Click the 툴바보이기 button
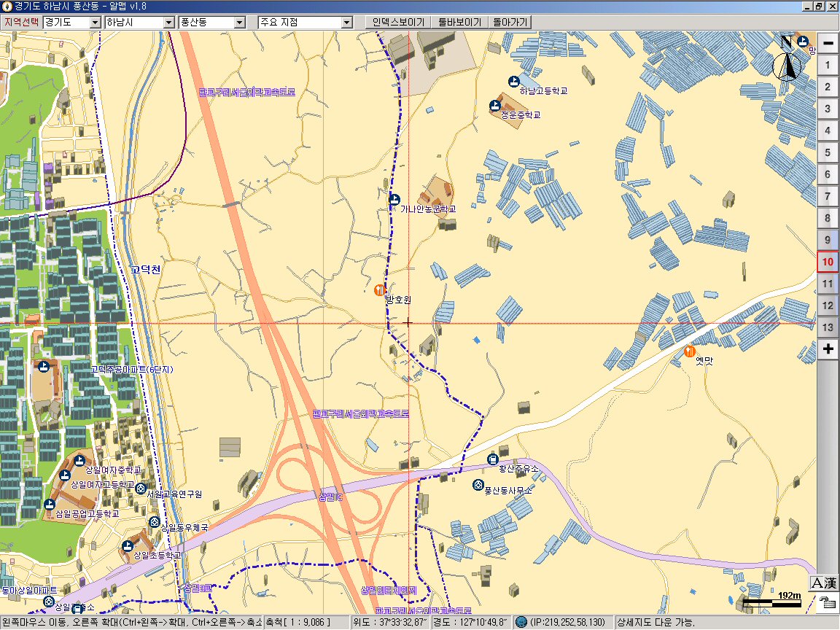The image size is (840, 630). point(459,23)
